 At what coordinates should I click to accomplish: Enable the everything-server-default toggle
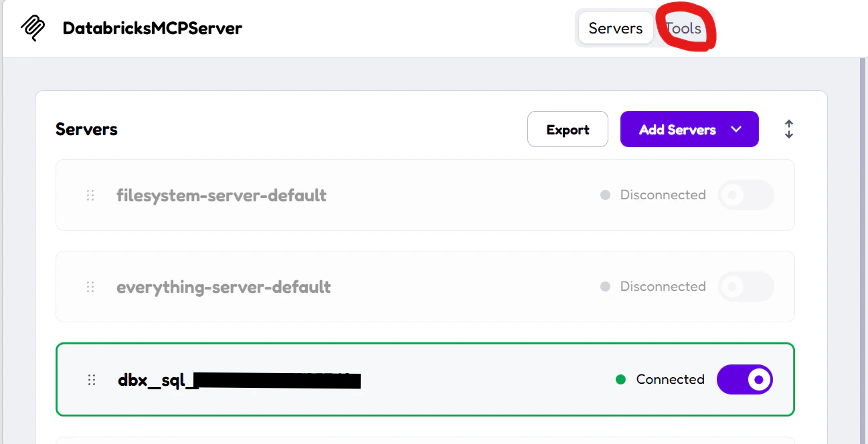point(746,287)
